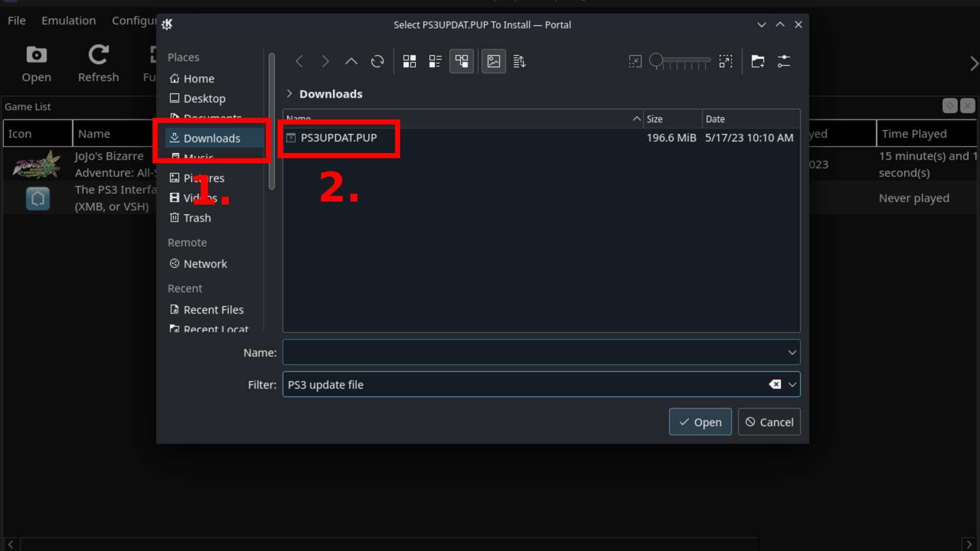Navigate to the parent folder with up arrow
Screen dimensions: 980x551
coord(351,61)
